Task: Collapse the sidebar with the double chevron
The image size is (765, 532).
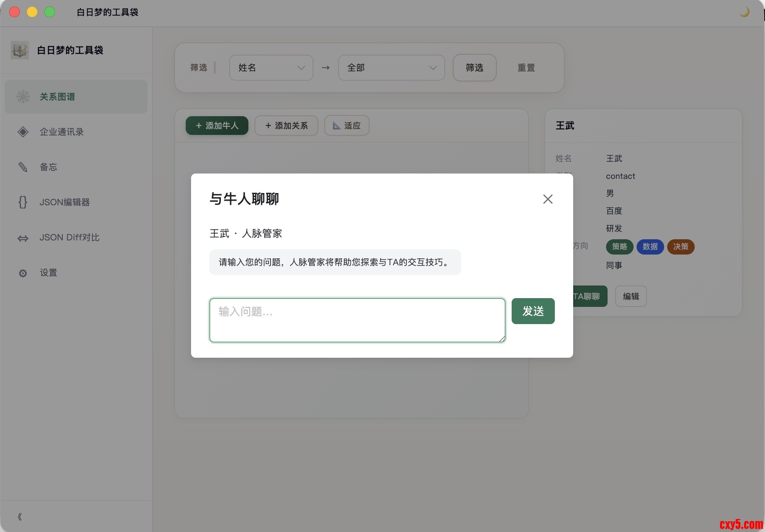Action: [x=20, y=517]
